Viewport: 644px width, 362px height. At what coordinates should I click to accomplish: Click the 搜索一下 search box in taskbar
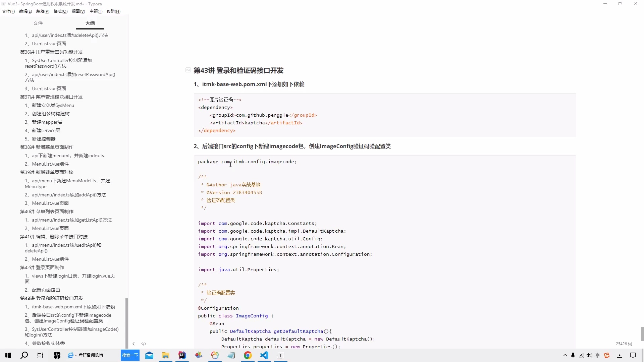[130, 355]
